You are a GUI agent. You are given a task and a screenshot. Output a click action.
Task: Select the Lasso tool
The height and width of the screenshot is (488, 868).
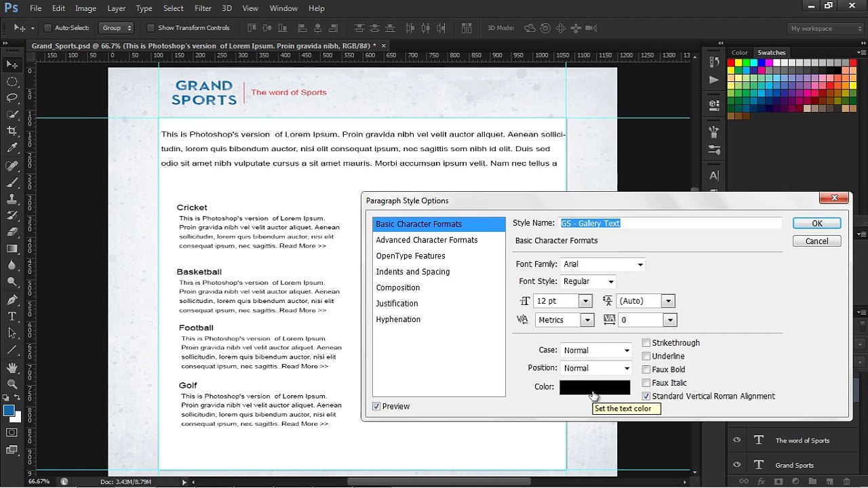pos(12,98)
